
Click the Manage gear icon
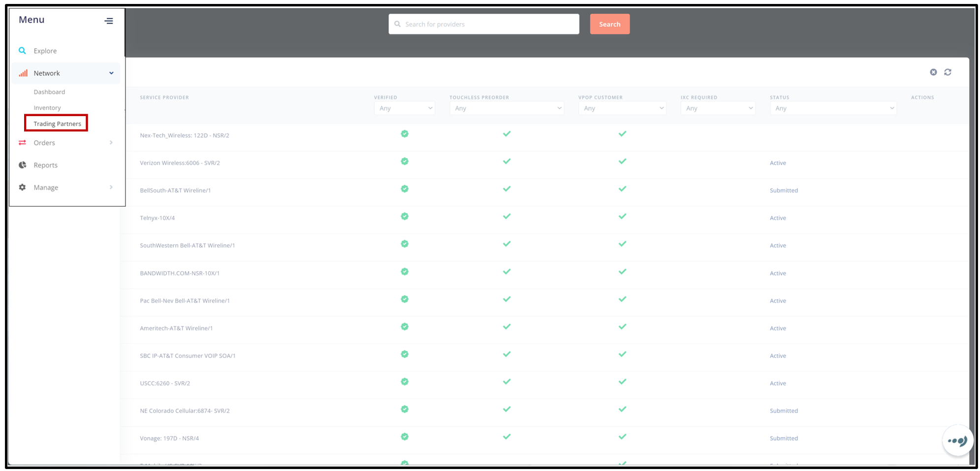[x=22, y=188]
